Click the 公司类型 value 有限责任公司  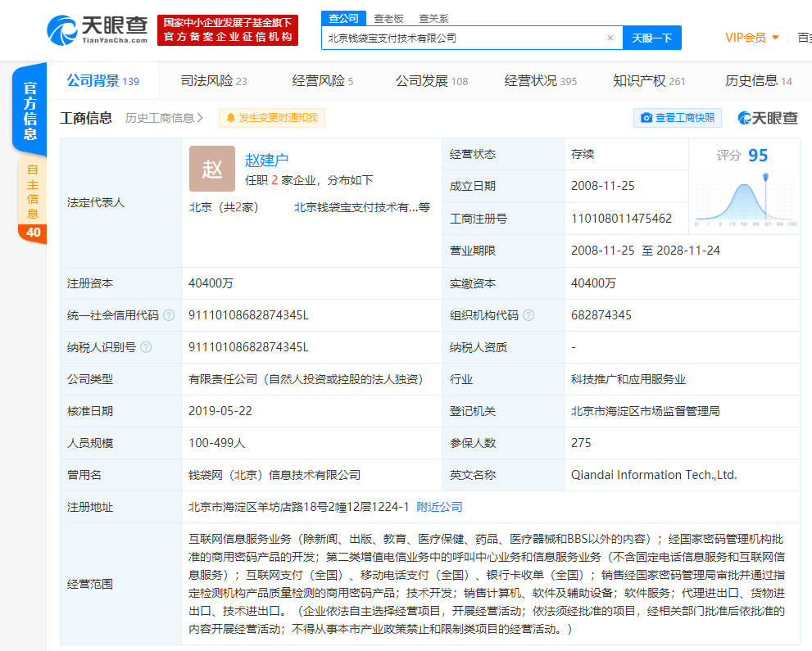coord(307,379)
